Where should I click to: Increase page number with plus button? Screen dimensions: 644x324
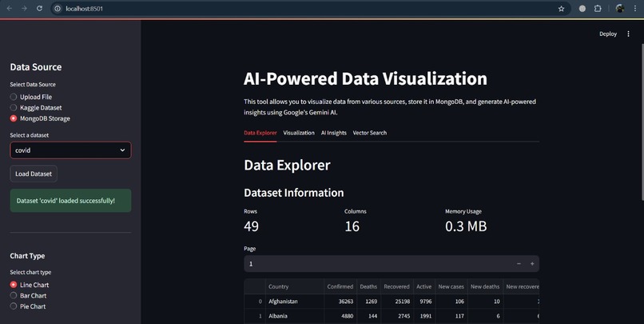[x=532, y=263]
